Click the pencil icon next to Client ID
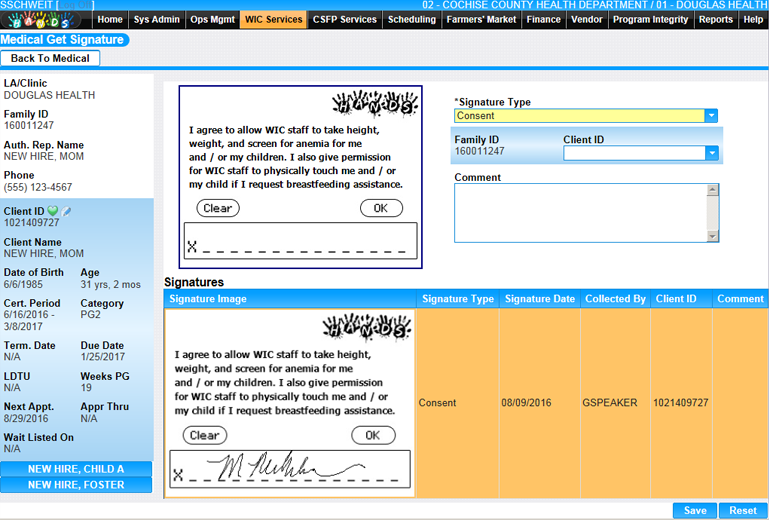 [66, 211]
